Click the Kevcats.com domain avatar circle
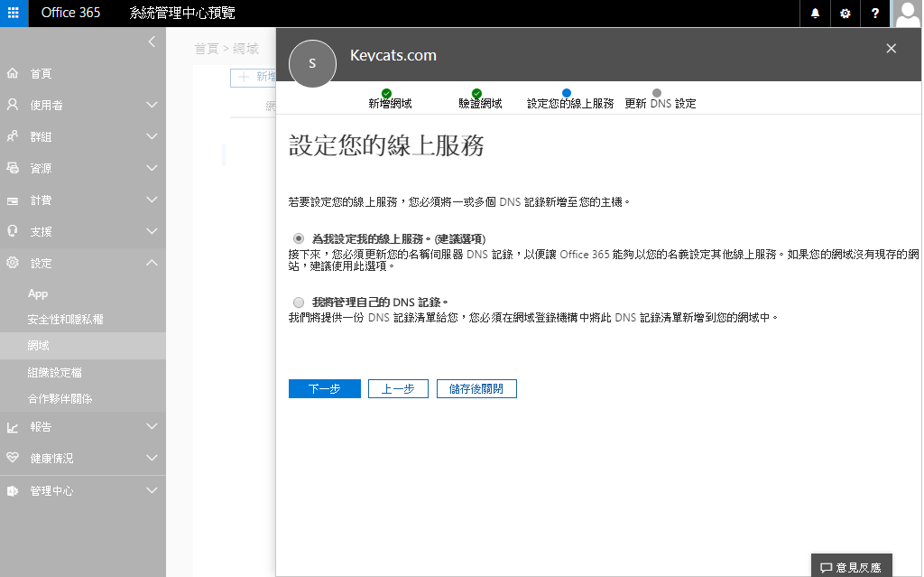924x577 pixels. [312, 63]
